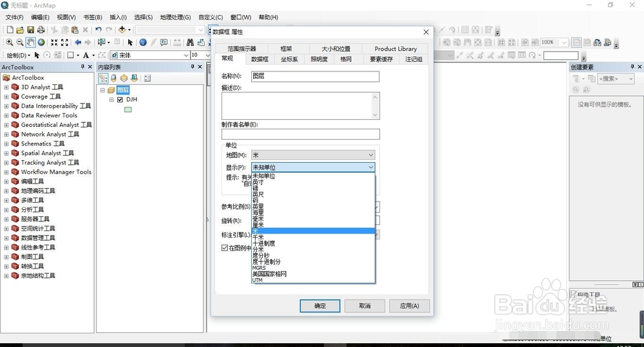This screenshot has height=347, width=644.
Task: Open a map document with folder icon
Action: coord(20,30)
